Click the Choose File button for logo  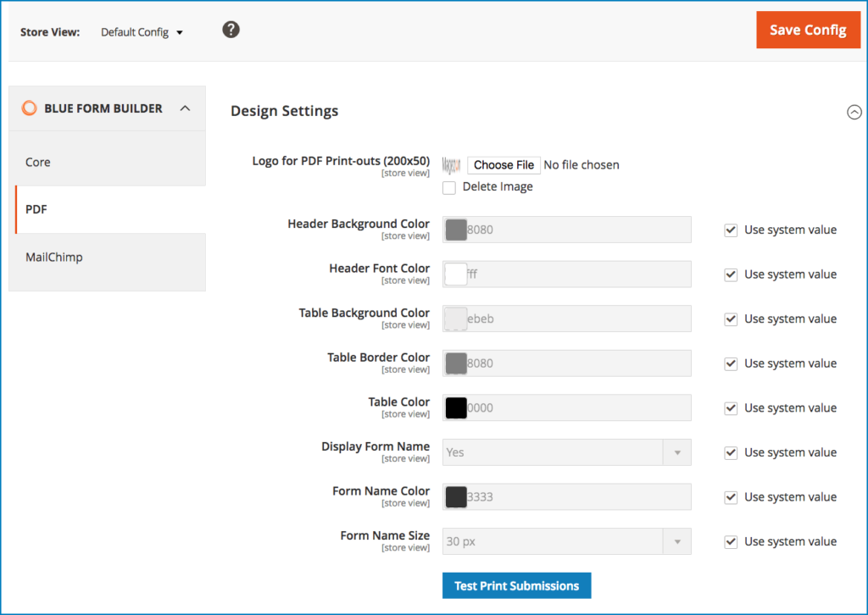click(504, 165)
